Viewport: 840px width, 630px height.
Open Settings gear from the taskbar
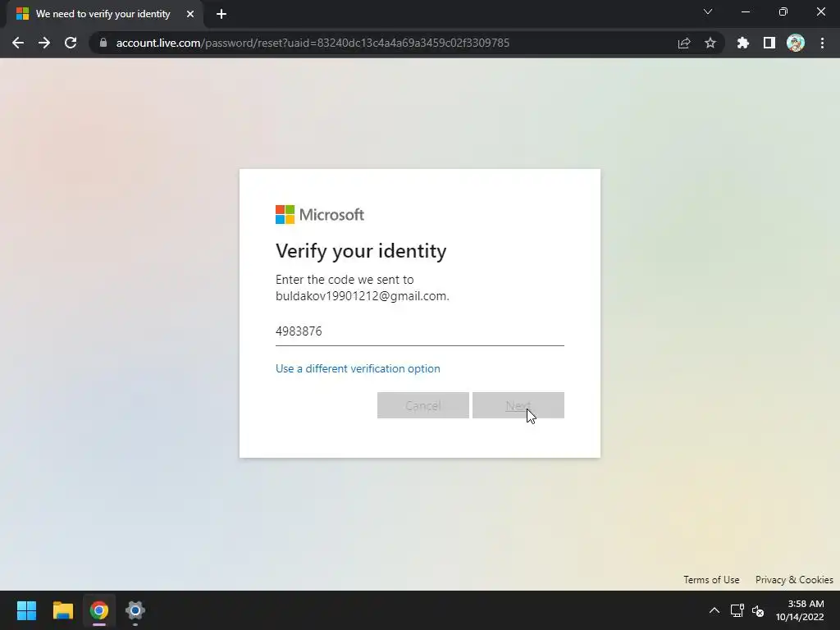coord(135,610)
